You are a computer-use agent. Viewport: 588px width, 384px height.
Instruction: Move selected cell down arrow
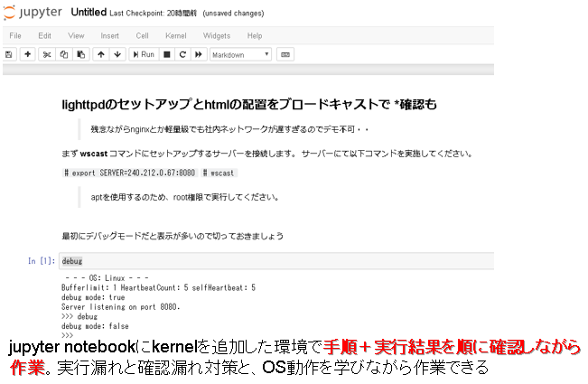click(x=117, y=55)
